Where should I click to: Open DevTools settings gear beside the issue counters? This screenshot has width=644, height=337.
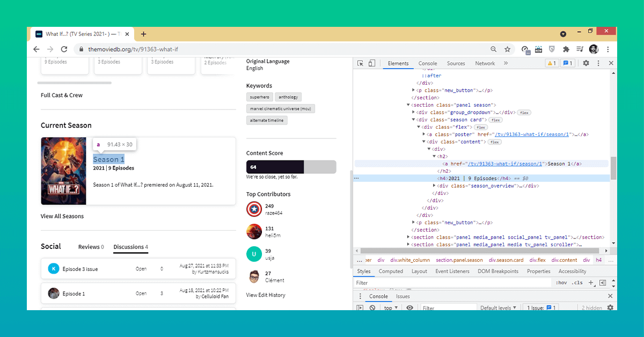coord(586,63)
